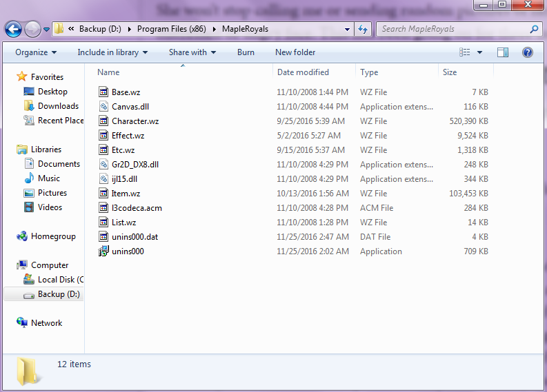The image size is (547, 392).
Task: Click the Back navigation arrow button
Action: pos(13,29)
